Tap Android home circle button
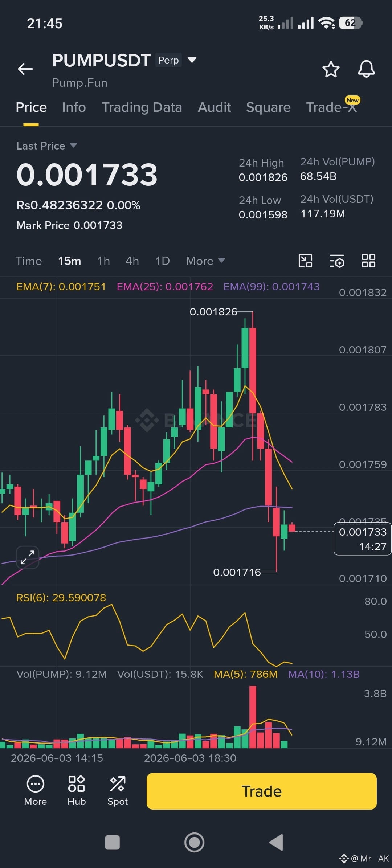Image resolution: width=392 pixels, height=868 pixels. coord(195,842)
